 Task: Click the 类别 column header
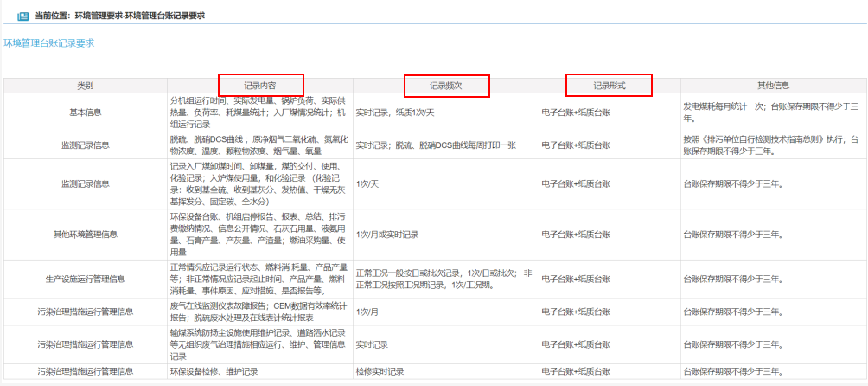point(85,86)
